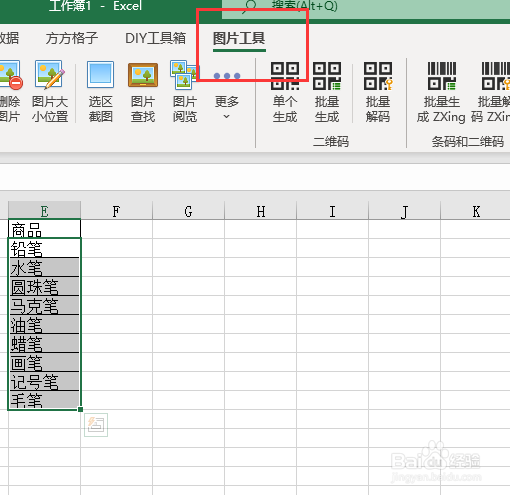Click the cell containing 铅笔
The height and width of the screenshot is (495, 510).
(x=44, y=248)
